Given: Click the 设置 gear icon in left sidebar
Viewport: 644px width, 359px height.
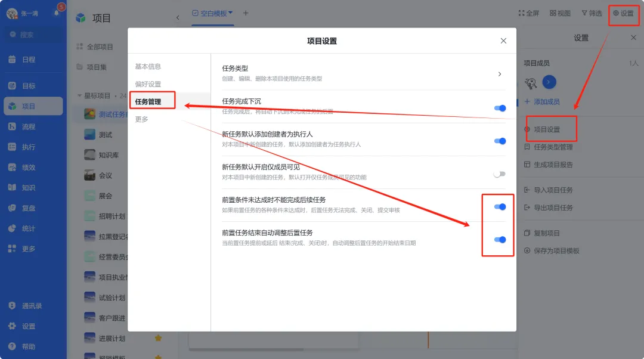Looking at the screenshot, I should pyautogui.click(x=12, y=326).
